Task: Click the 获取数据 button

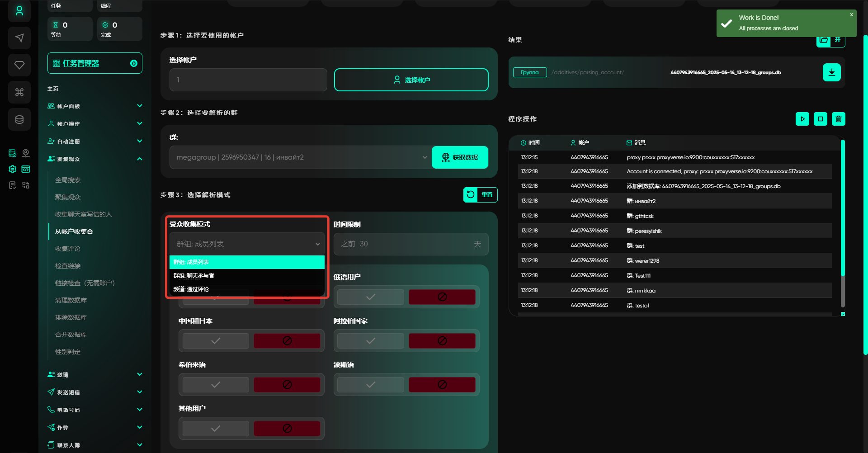Action: click(x=460, y=157)
